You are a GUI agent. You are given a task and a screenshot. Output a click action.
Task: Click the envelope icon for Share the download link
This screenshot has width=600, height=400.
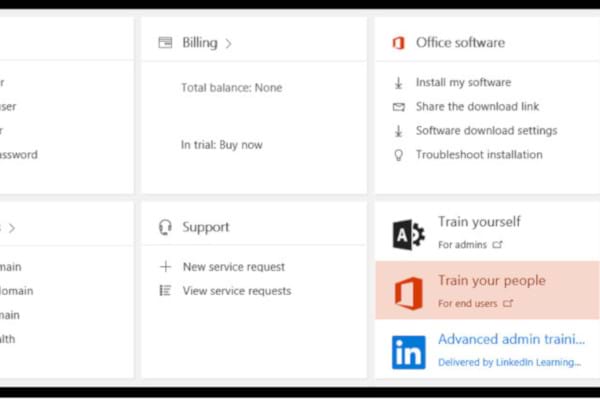pos(399,107)
